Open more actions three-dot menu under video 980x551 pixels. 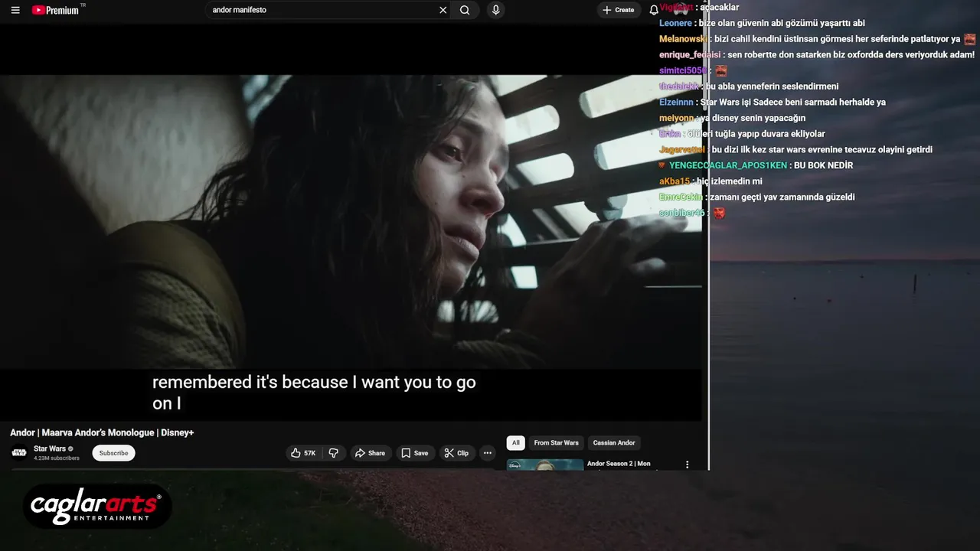(x=487, y=453)
